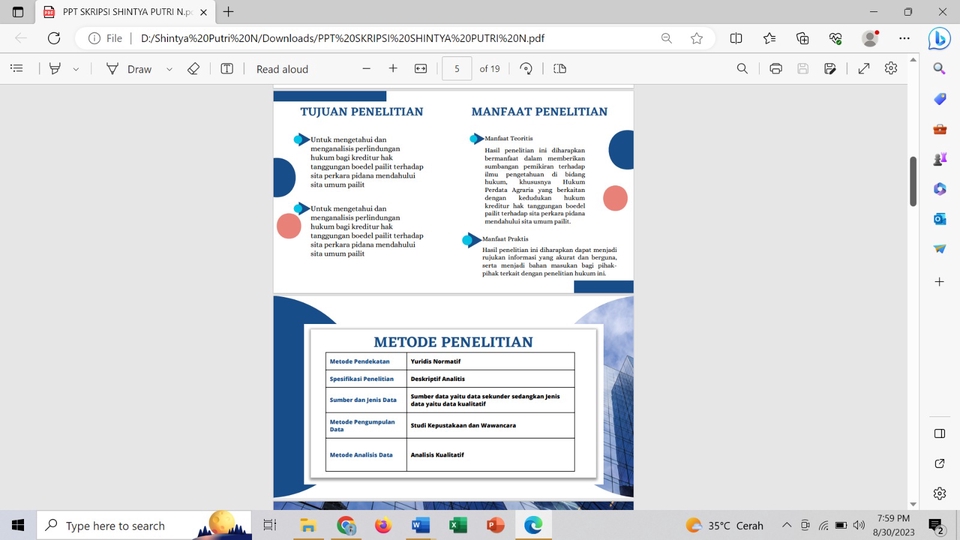Activate the Draw tool

(129, 69)
